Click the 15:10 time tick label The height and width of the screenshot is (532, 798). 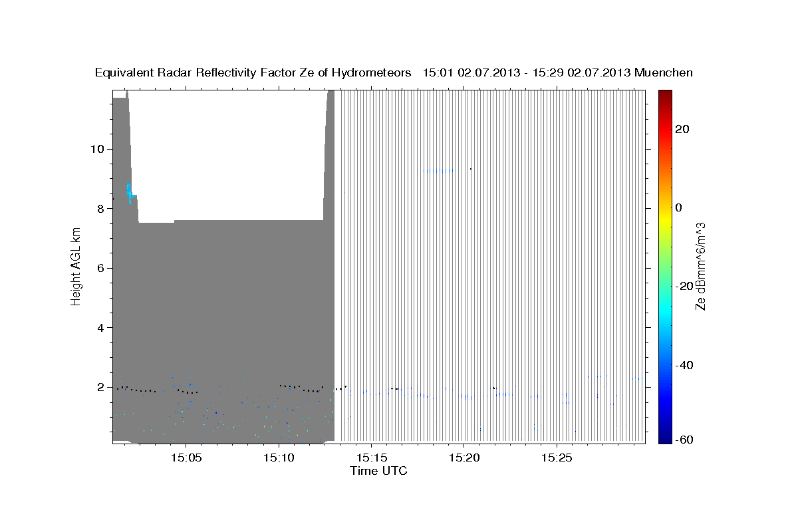coord(279,458)
